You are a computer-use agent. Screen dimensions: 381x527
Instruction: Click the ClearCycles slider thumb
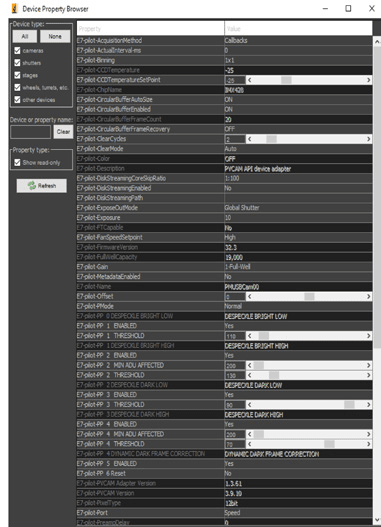271,139
